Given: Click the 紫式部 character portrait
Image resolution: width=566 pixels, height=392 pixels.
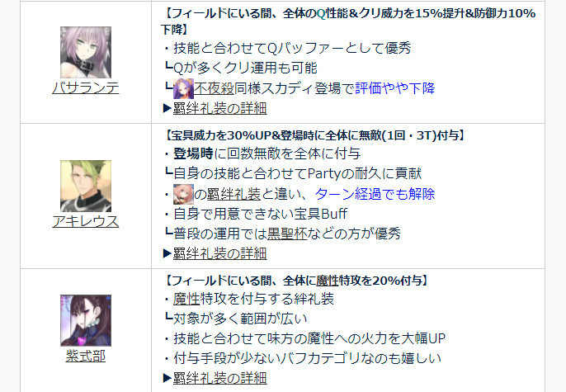Looking at the screenshot, I should coord(86,320).
